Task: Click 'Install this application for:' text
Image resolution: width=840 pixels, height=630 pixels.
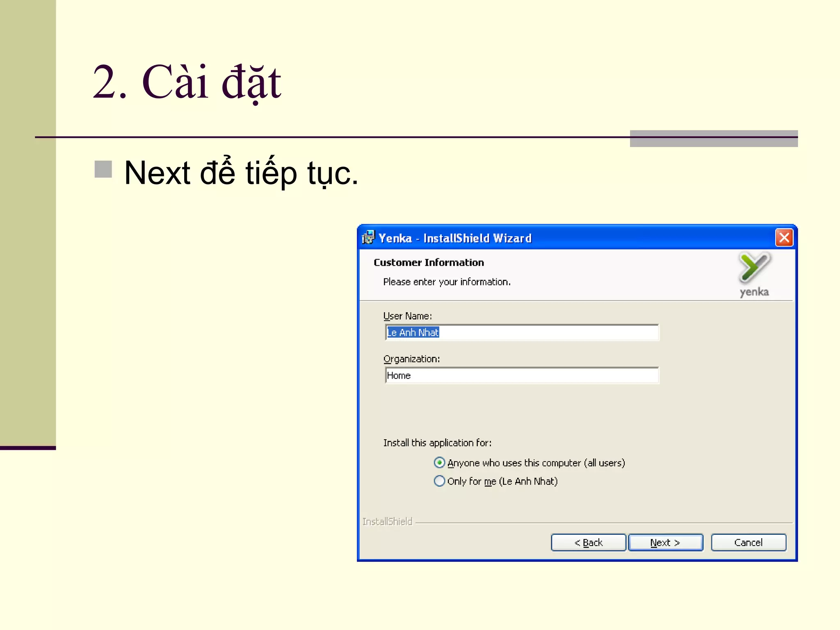Action: 437,443
